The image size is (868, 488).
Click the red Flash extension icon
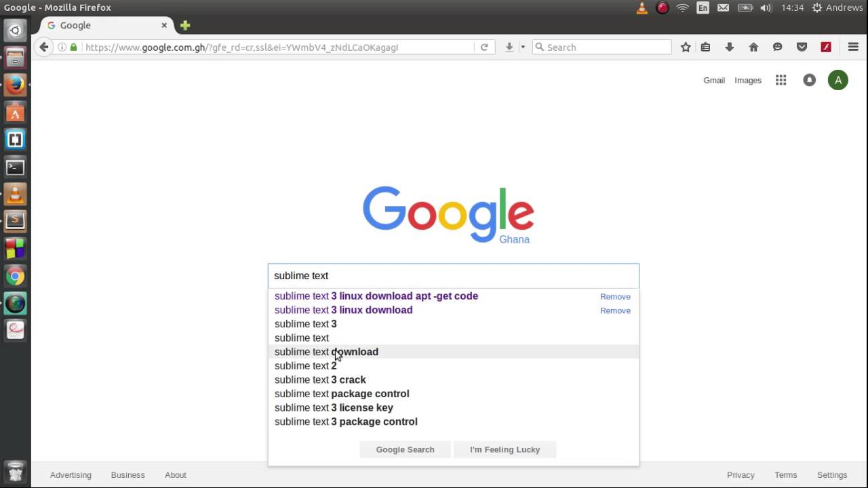tap(826, 47)
